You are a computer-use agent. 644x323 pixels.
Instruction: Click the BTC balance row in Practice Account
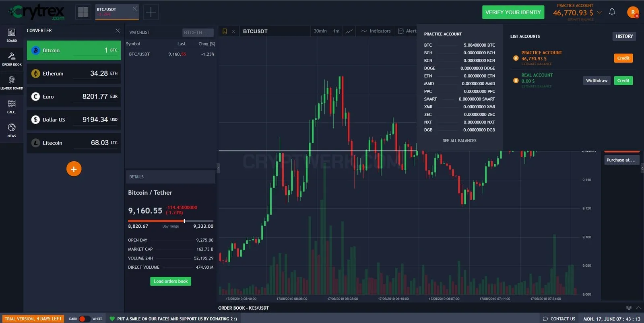coord(460,45)
